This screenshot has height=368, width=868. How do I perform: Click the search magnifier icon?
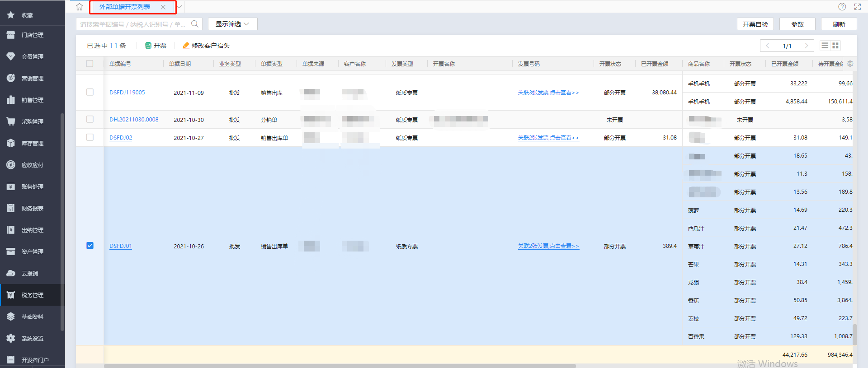click(x=195, y=24)
